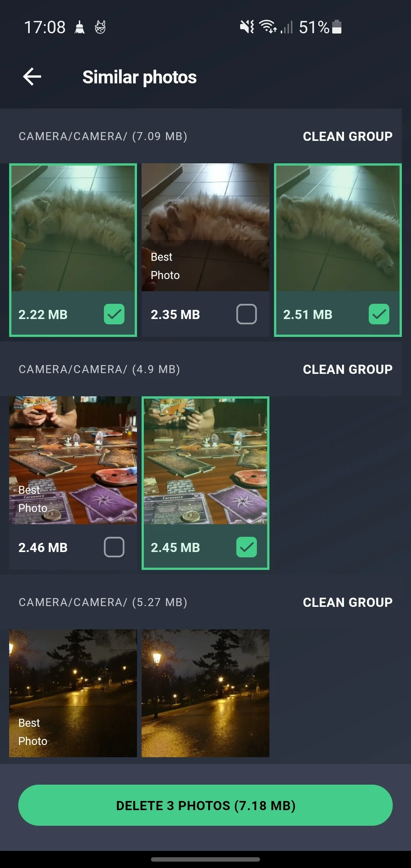The image size is (411, 868).
Task: Tap the cleaner broom notification icon
Action: 80,27
